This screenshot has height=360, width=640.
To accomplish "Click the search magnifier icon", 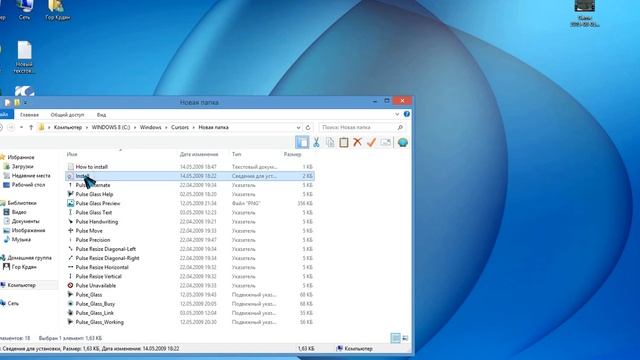I will (x=400, y=127).
